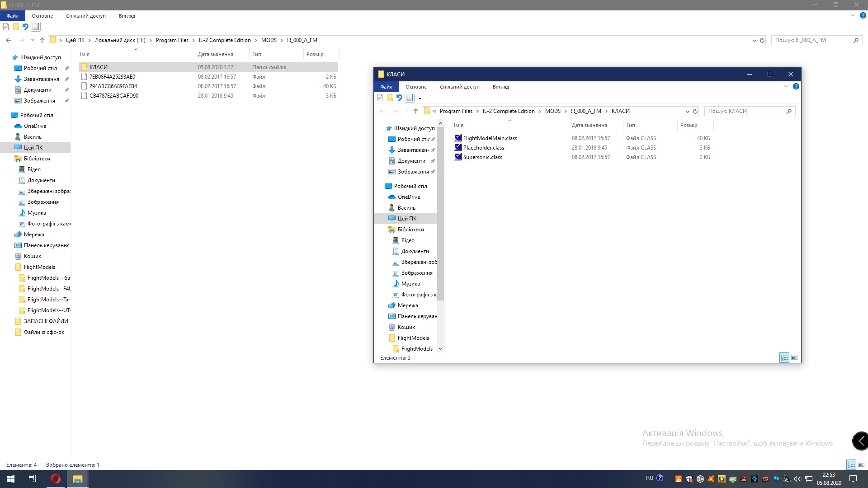Screen dimensions: 868x488
Task: Open Вигляд tab in main window
Action: pyautogui.click(x=127, y=16)
